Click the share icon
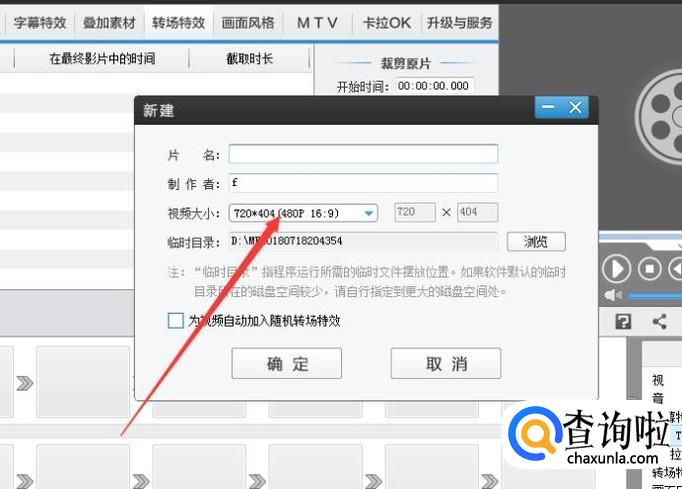682x489 pixels. click(x=659, y=322)
